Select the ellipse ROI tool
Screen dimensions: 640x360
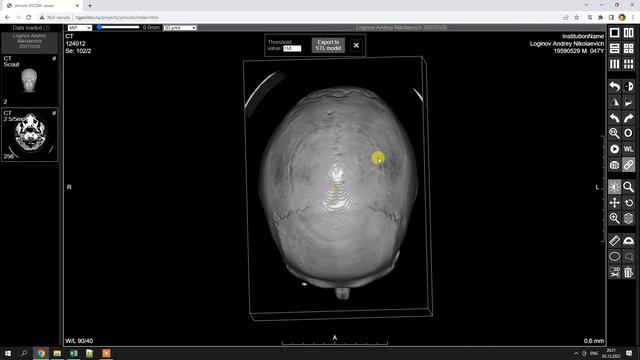[x=614, y=256]
